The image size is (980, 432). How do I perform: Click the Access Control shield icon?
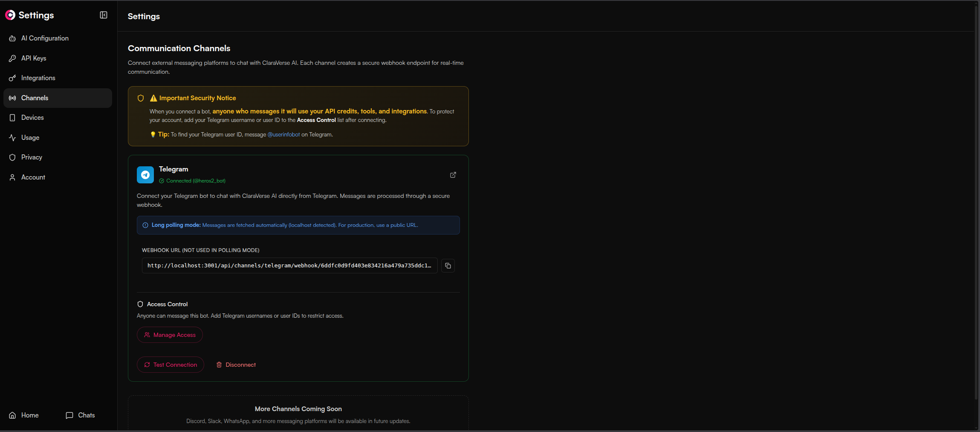140,304
